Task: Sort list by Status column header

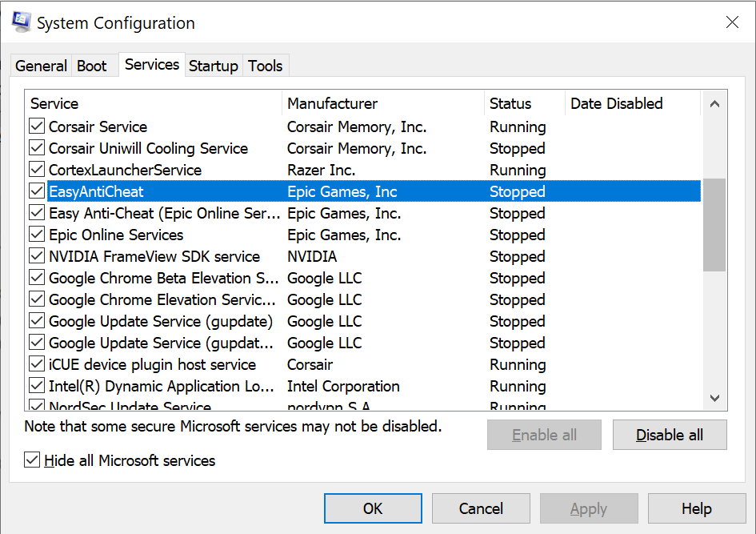Action: coord(523,103)
